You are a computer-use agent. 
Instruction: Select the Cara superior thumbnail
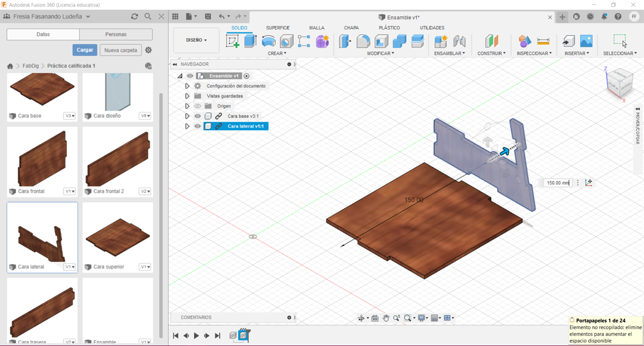point(117,237)
